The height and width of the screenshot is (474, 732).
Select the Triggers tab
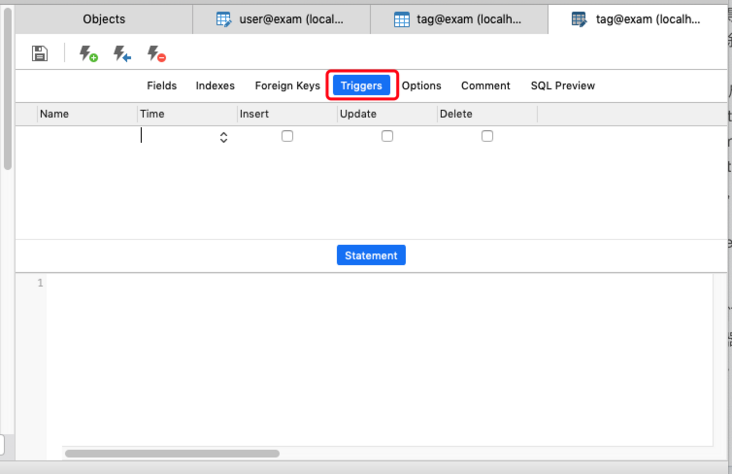point(361,85)
